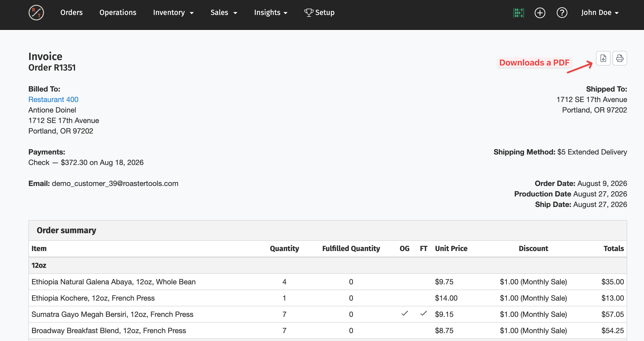Click the Check payment line
This screenshot has height=341, width=644.
click(86, 163)
